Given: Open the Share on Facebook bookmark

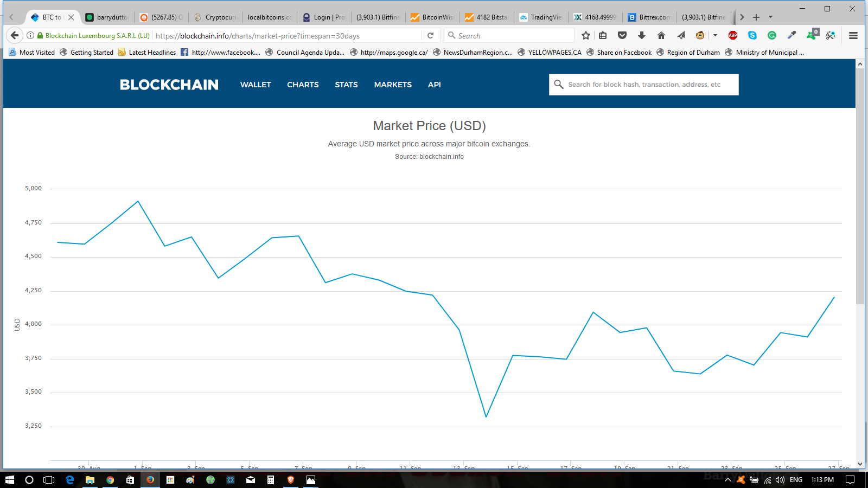Looking at the screenshot, I should click(619, 53).
